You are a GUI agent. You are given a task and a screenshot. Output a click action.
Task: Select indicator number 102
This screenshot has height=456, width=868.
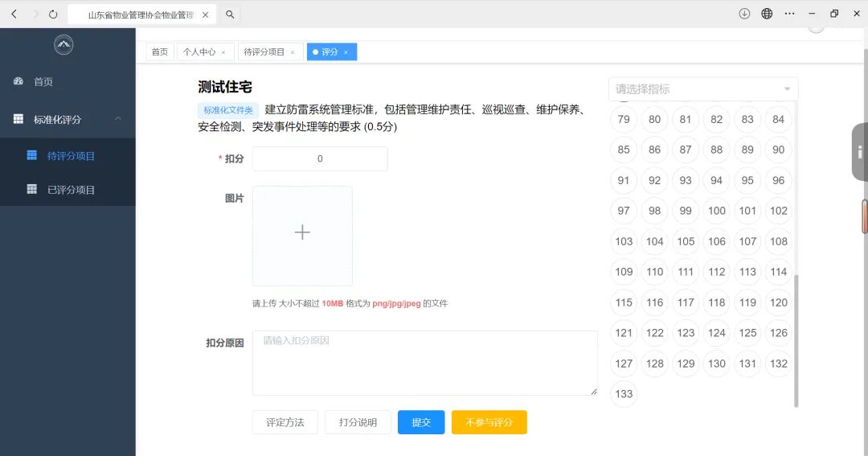coord(778,211)
